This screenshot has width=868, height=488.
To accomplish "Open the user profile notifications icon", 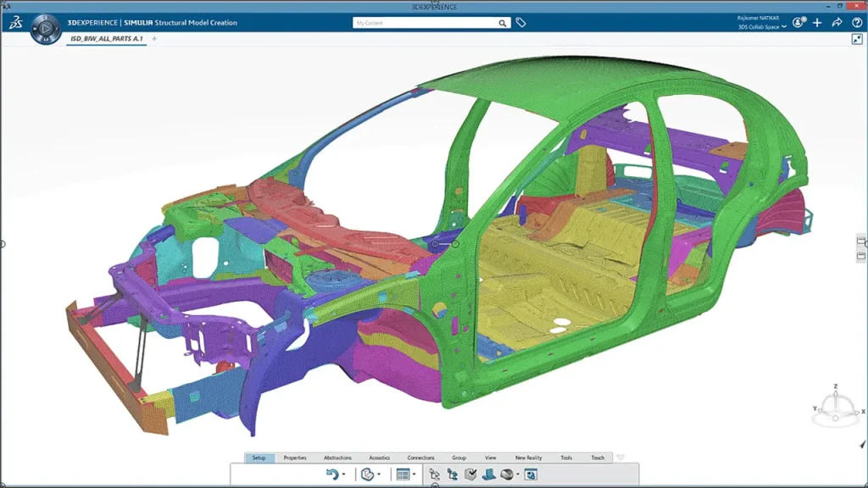I will (x=798, y=23).
